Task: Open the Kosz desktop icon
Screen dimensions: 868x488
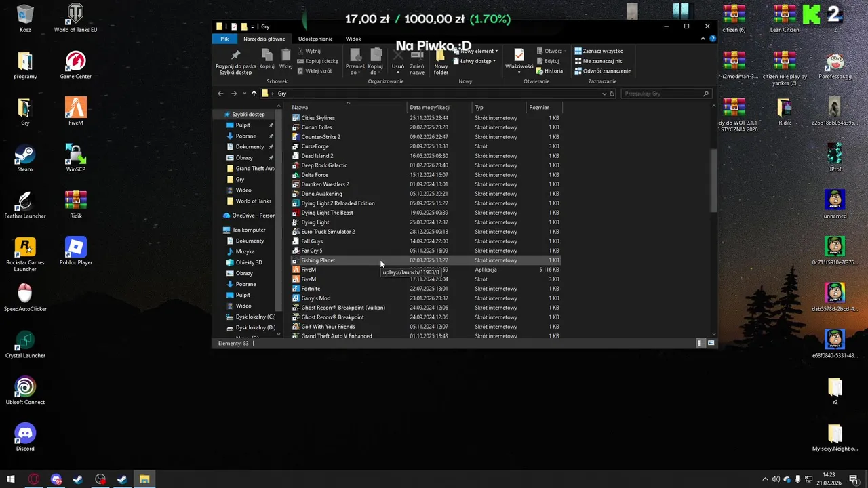Action: pyautogui.click(x=25, y=18)
